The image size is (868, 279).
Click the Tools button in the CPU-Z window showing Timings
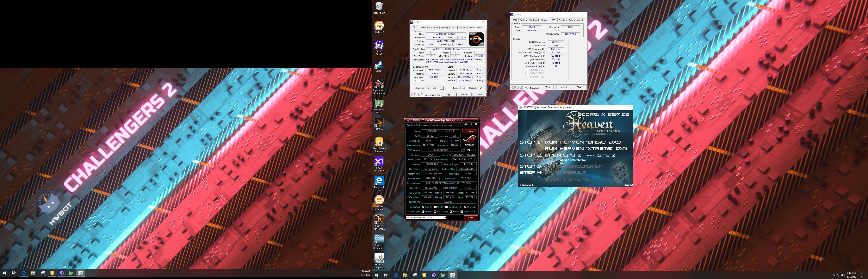click(x=548, y=87)
